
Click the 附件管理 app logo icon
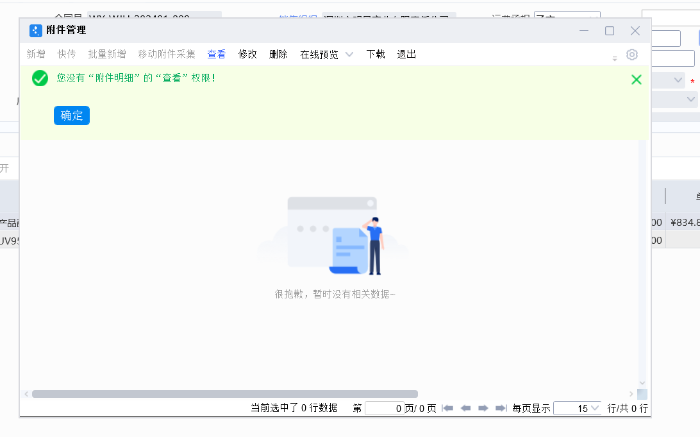pos(35,30)
